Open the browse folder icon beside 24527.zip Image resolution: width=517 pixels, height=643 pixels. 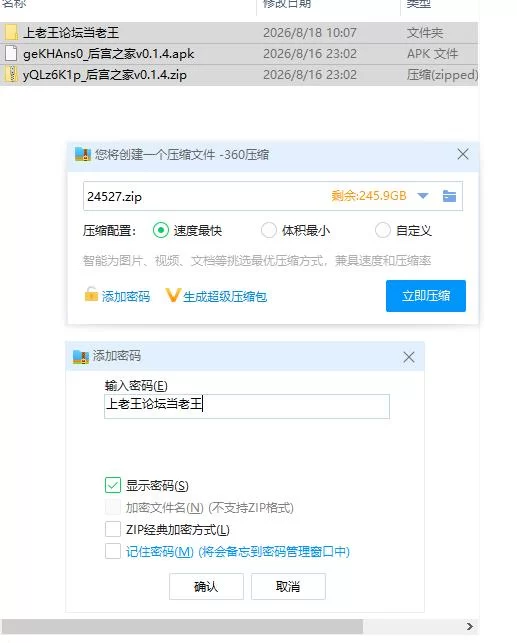449,196
